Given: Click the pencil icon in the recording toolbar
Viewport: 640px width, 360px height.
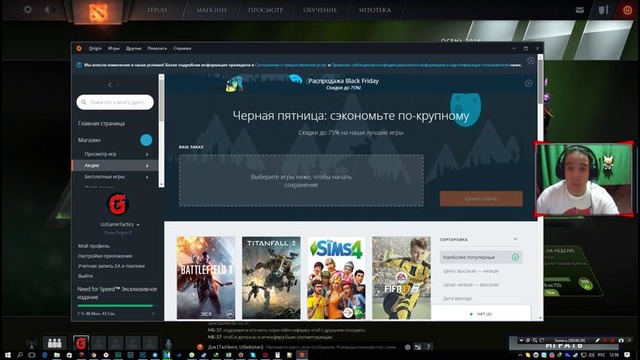Looking at the screenshot, I should [597, 340].
